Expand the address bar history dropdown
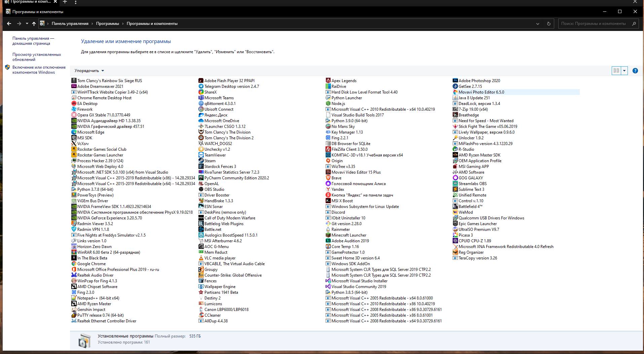Image resolution: width=644 pixels, height=354 pixels. (538, 24)
